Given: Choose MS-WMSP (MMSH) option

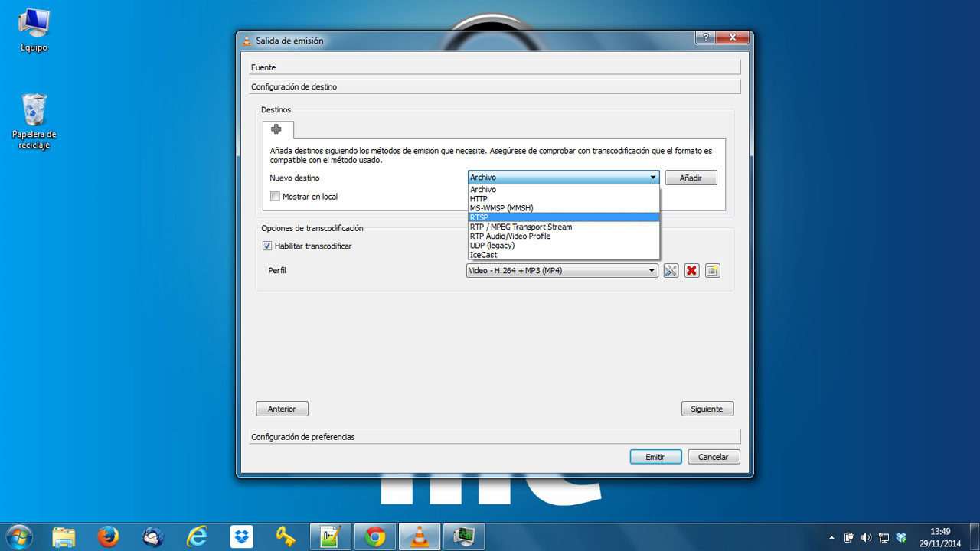Looking at the screenshot, I should point(563,208).
